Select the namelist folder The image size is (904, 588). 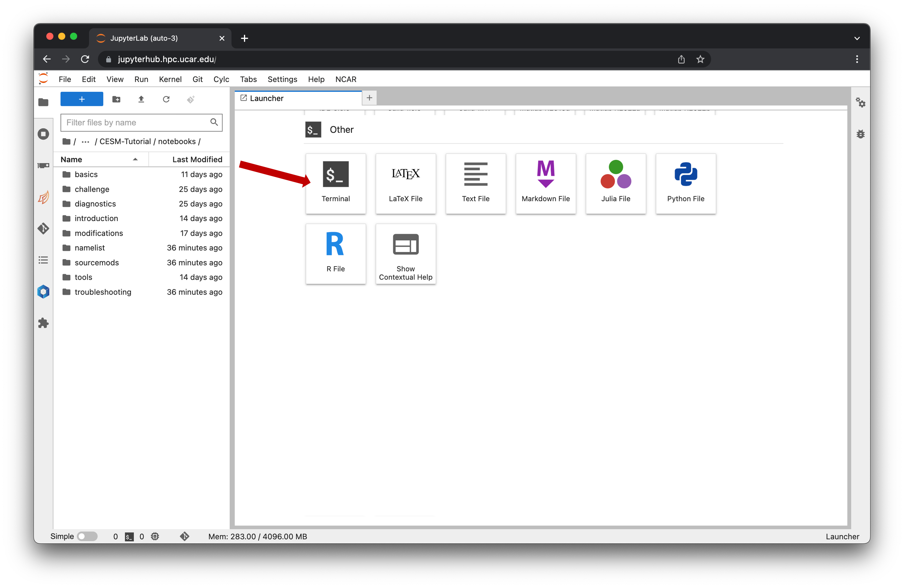[x=141, y=248]
